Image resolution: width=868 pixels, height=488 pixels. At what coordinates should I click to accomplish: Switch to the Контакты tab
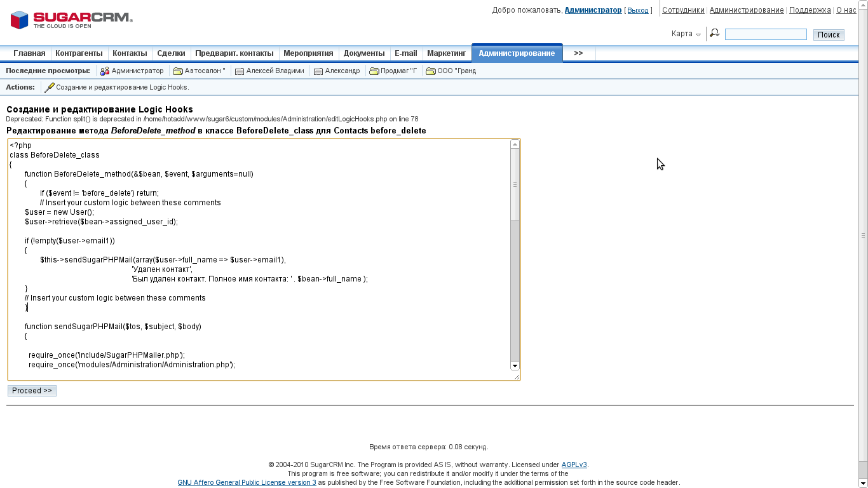130,53
